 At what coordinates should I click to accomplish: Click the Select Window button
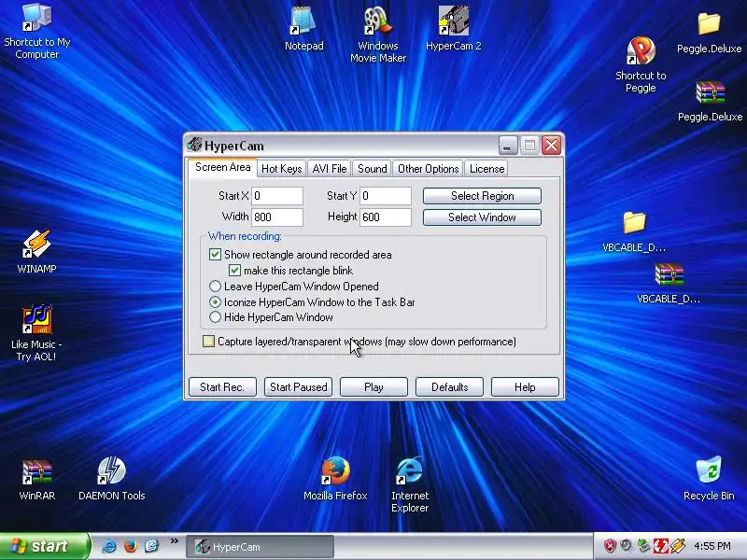coord(482,217)
